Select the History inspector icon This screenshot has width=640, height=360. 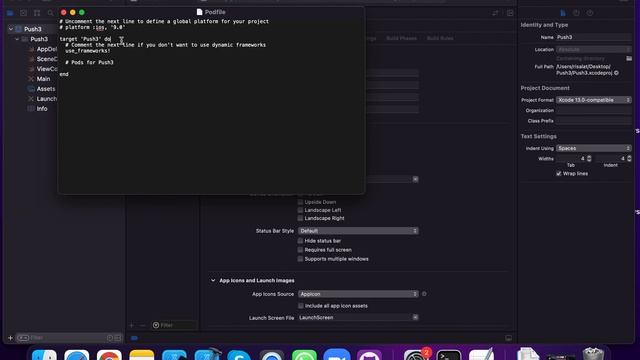coord(576,13)
